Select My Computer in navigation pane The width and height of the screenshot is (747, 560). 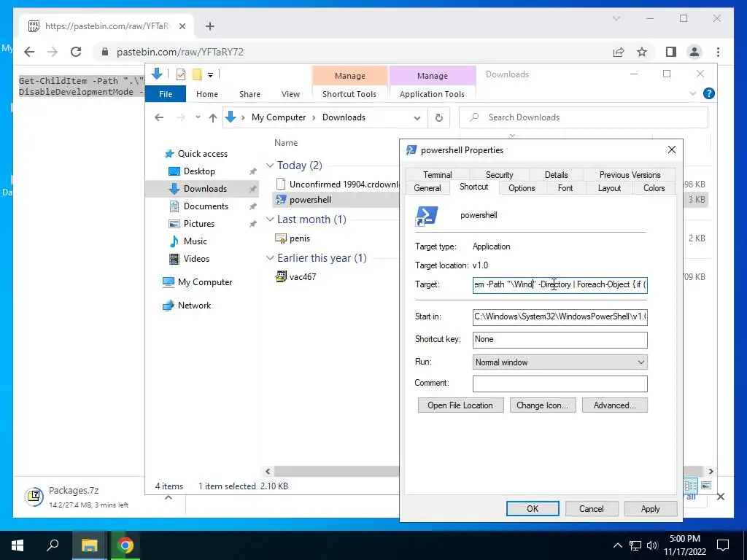pos(205,282)
